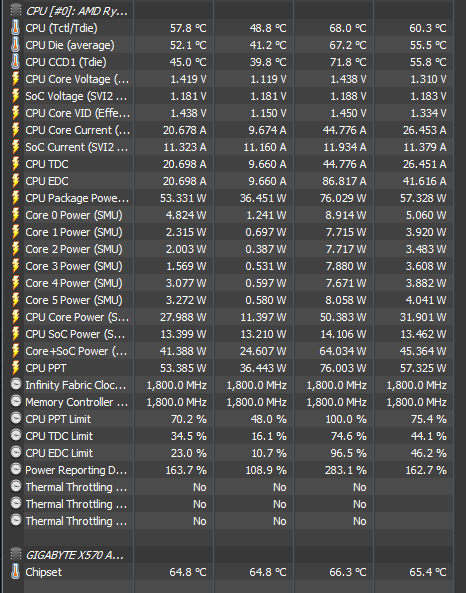The image size is (466, 593).
Task: Click the 11.934 A maximum SoC Current value
Action: tap(345, 147)
